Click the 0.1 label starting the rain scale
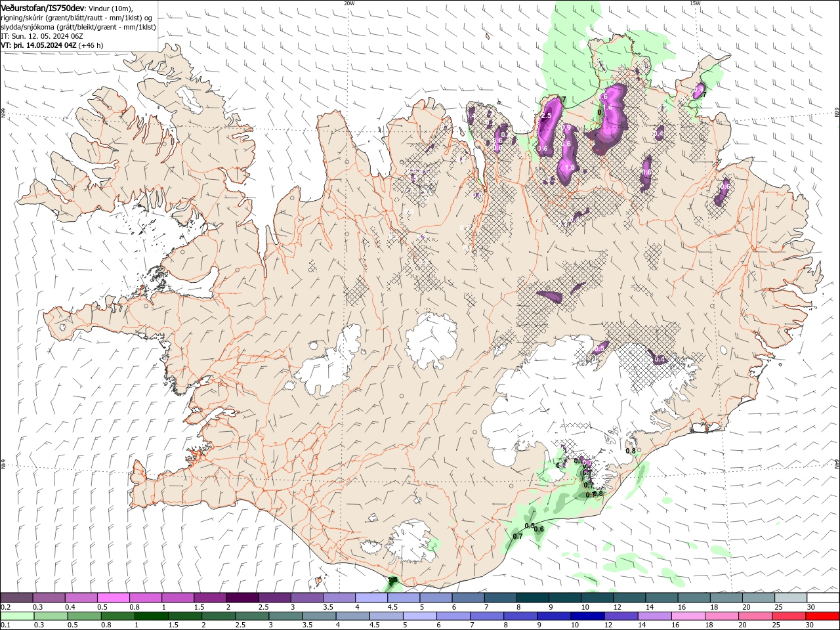Viewport: 840px width, 630px height. 6,625
